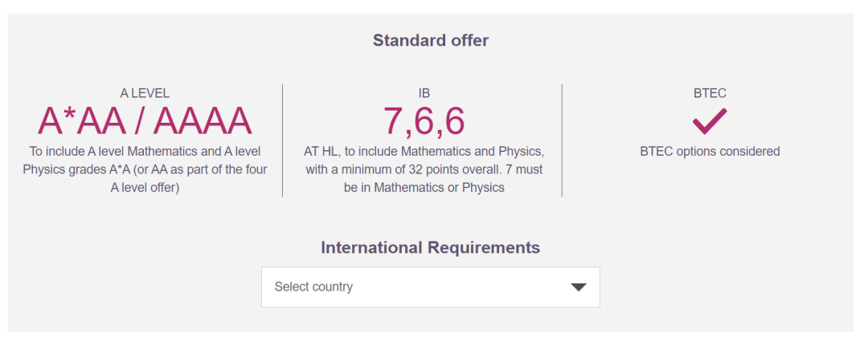Click the 7,6,6 IB score
868x342 pixels.
pyautogui.click(x=424, y=122)
